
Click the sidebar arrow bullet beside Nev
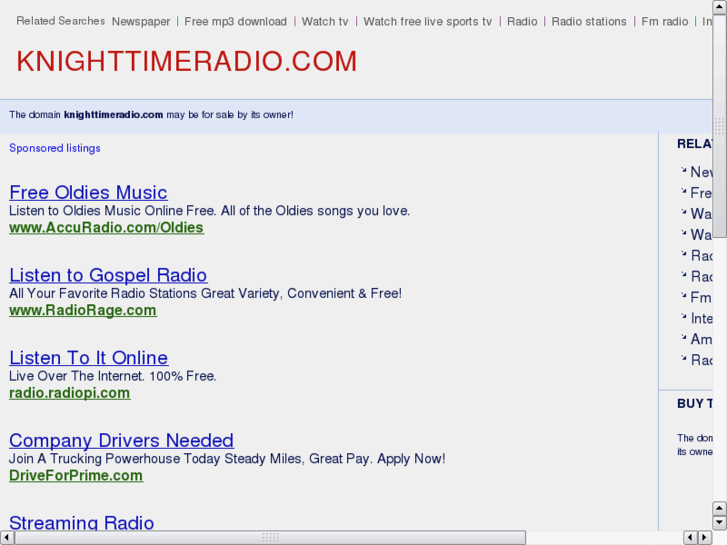pyautogui.click(x=683, y=169)
